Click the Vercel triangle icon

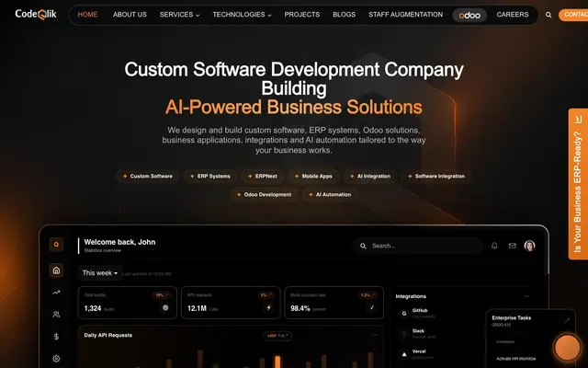404,354
